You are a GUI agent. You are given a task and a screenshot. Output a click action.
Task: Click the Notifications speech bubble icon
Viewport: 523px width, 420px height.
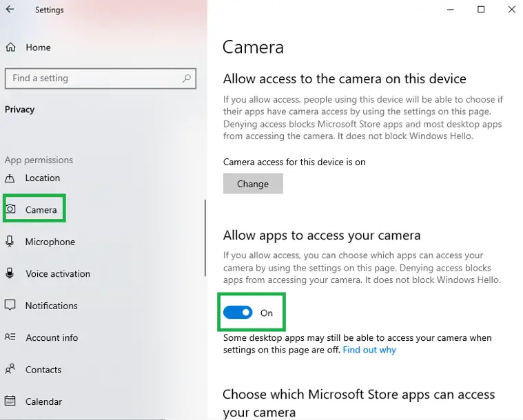pyautogui.click(x=10, y=305)
